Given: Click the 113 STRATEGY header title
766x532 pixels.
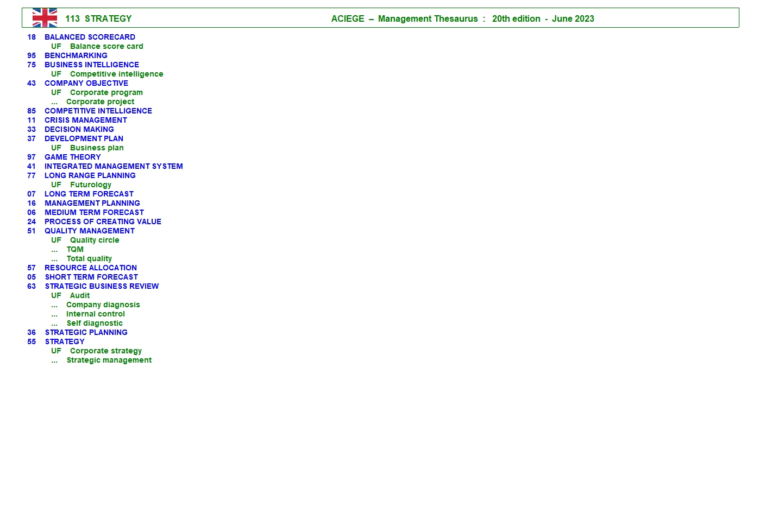Looking at the screenshot, I should [98, 18].
